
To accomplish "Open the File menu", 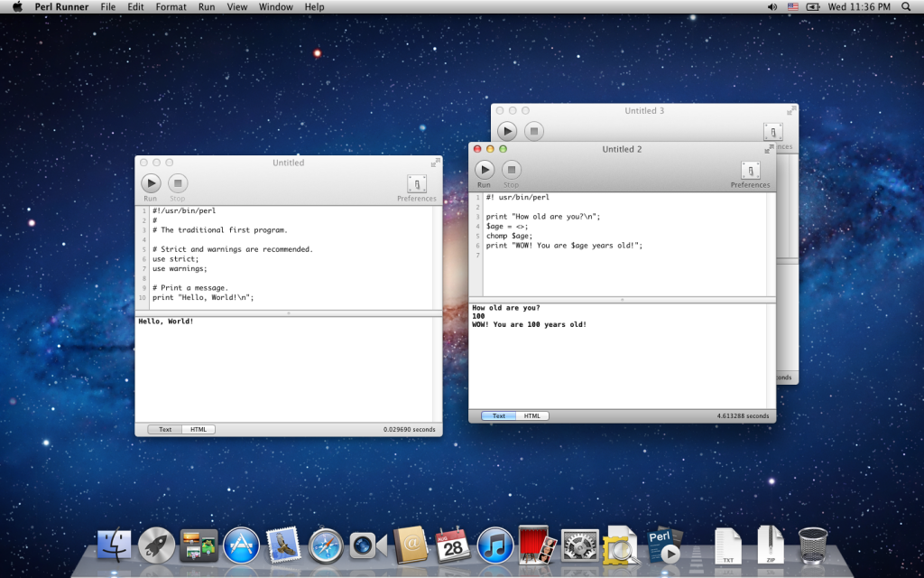I will pyautogui.click(x=108, y=7).
